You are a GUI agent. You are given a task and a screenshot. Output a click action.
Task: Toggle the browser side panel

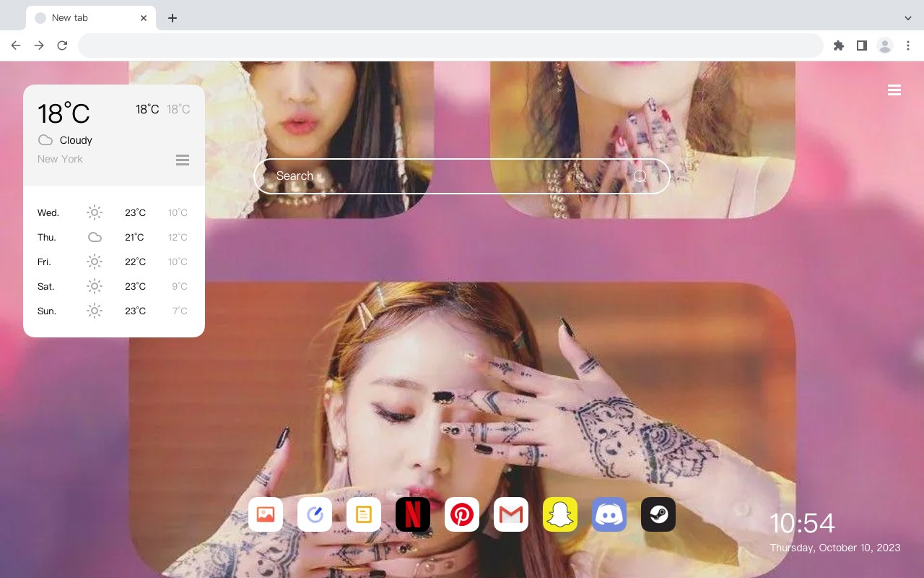(x=861, y=46)
